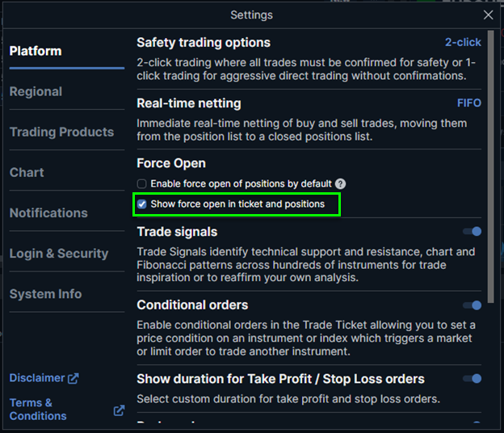Open Login & Security settings
This screenshot has width=504, height=433.
(59, 254)
